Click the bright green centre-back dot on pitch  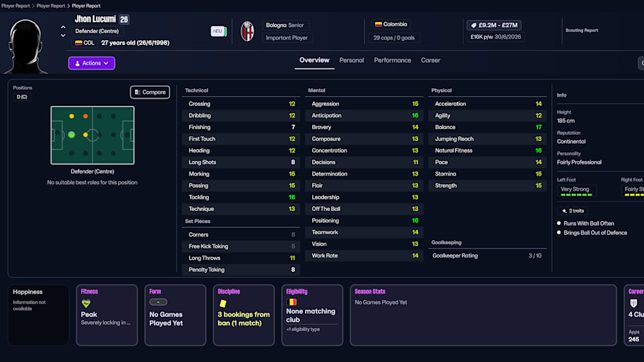coord(71,135)
